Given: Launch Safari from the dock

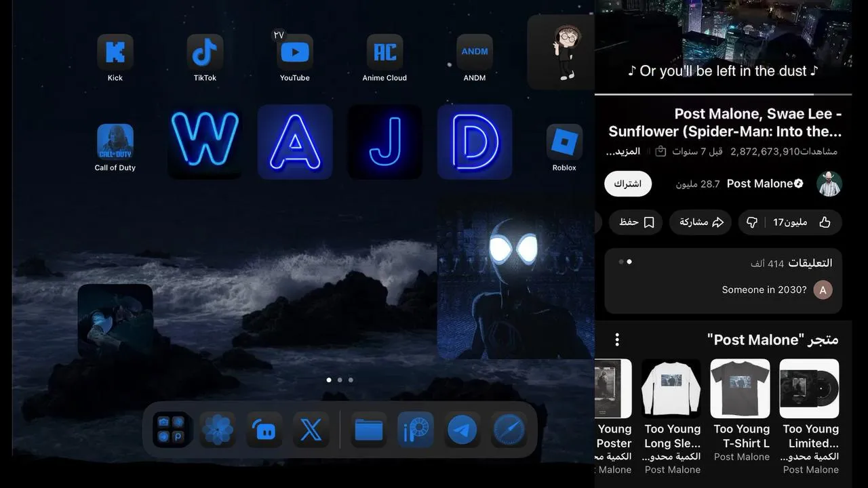Looking at the screenshot, I should tap(509, 430).
